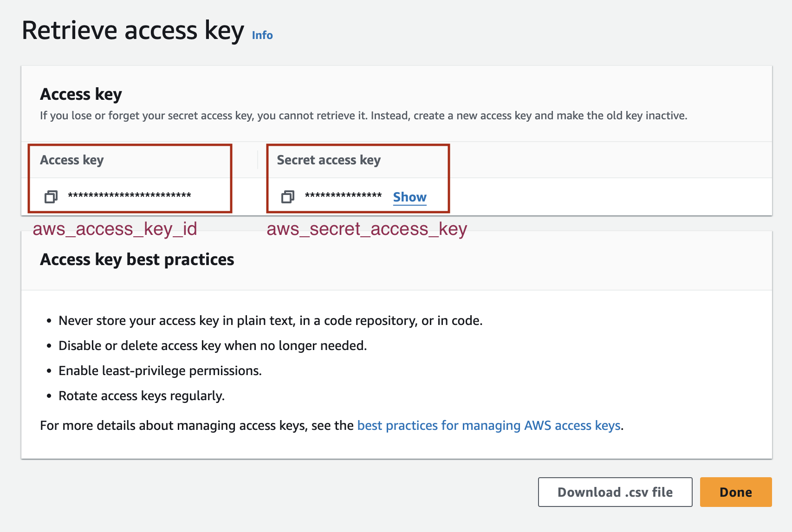
Task: Select the masked secret key asterisks field
Action: (x=343, y=196)
